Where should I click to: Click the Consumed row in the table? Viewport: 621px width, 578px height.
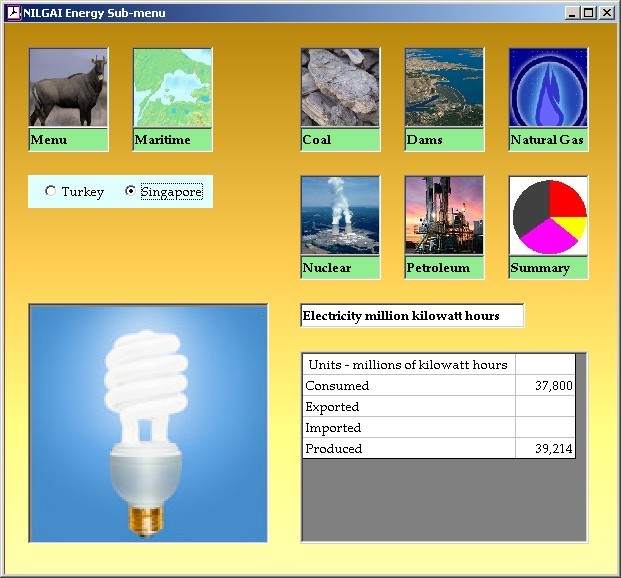408,386
